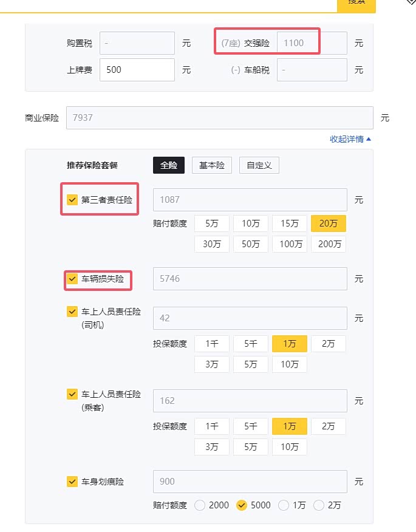The height and width of the screenshot is (532, 416).
Task: Choose 2万 coverage for driver liability
Action: (329, 344)
